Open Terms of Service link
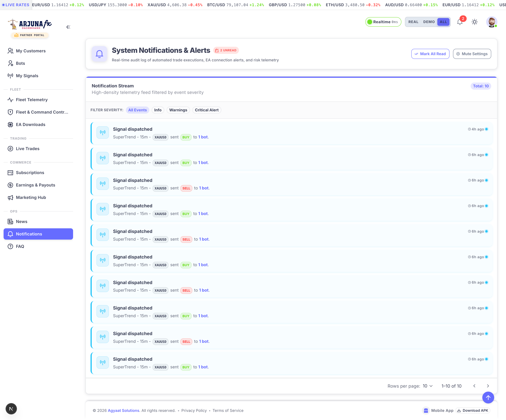 pos(228,410)
